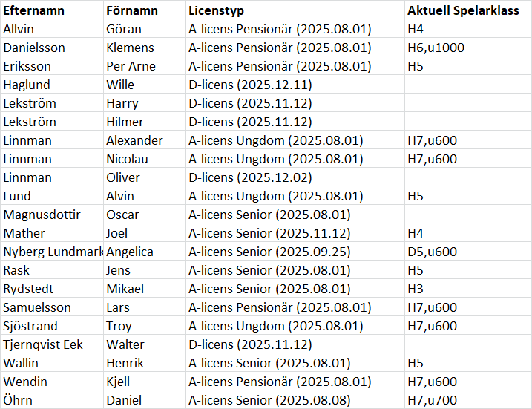The image size is (532, 409).
Task: Select the "Rydstedt" surname cell
Action: tap(28, 289)
